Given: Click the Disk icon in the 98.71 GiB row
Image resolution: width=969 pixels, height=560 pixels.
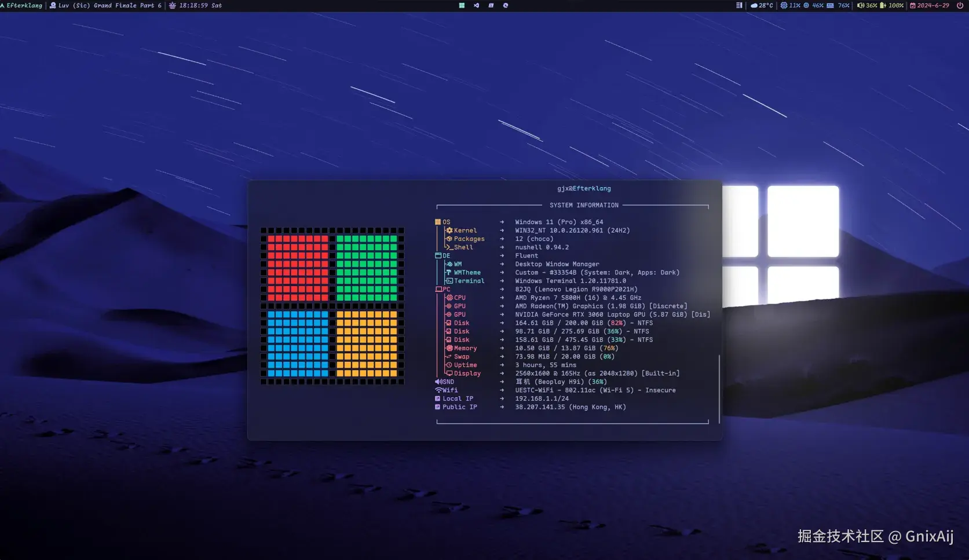Looking at the screenshot, I should click(x=449, y=331).
